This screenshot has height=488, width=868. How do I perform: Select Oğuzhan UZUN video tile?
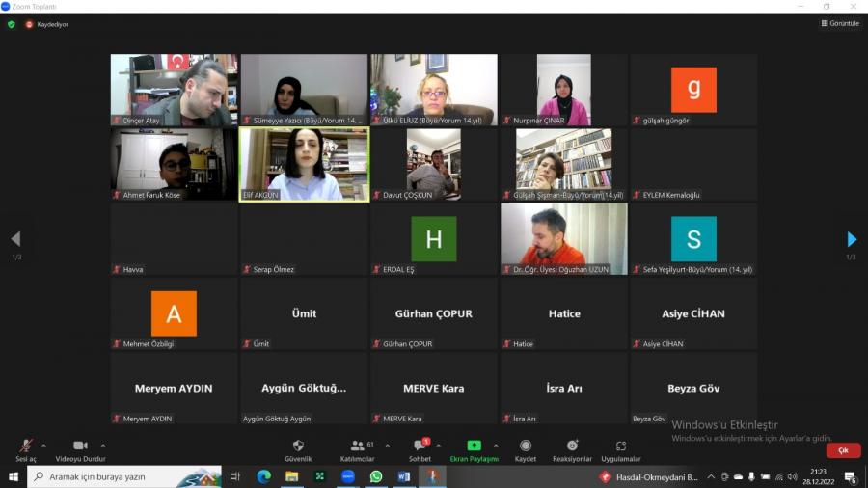[564, 239]
